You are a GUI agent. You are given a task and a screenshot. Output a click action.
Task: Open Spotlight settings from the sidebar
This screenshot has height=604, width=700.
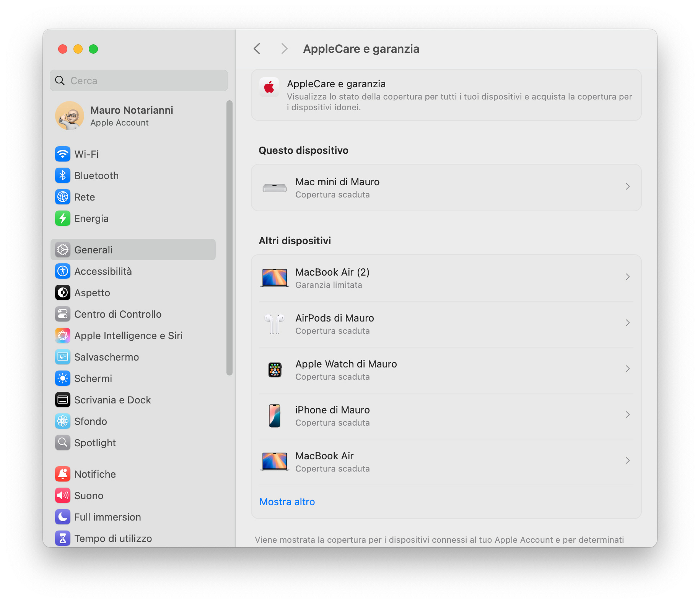coord(63,442)
